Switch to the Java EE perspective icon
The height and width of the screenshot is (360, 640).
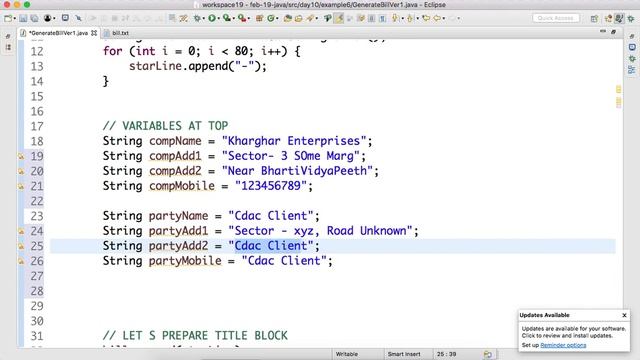pos(609,18)
